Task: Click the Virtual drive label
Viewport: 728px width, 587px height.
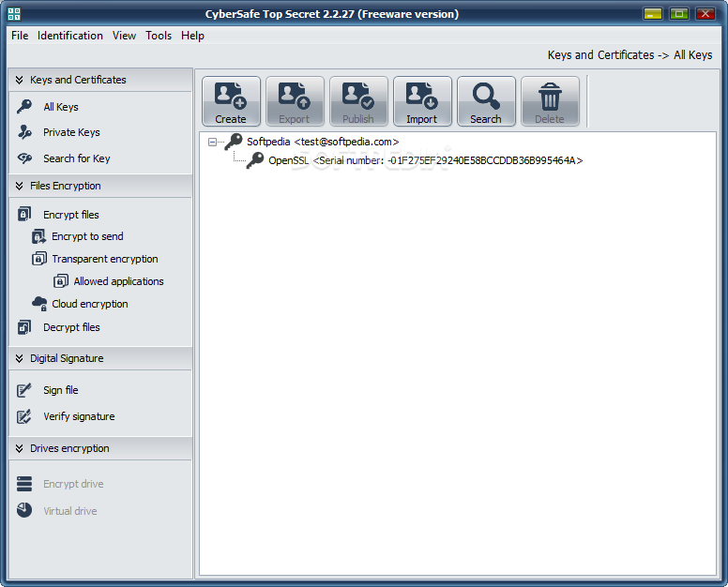Action: 70,511
